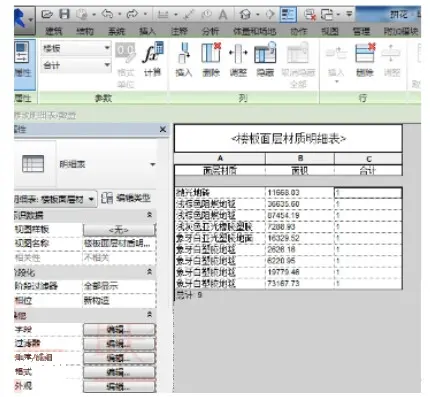Click Hide column (隐藏) icon

(x=265, y=53)
